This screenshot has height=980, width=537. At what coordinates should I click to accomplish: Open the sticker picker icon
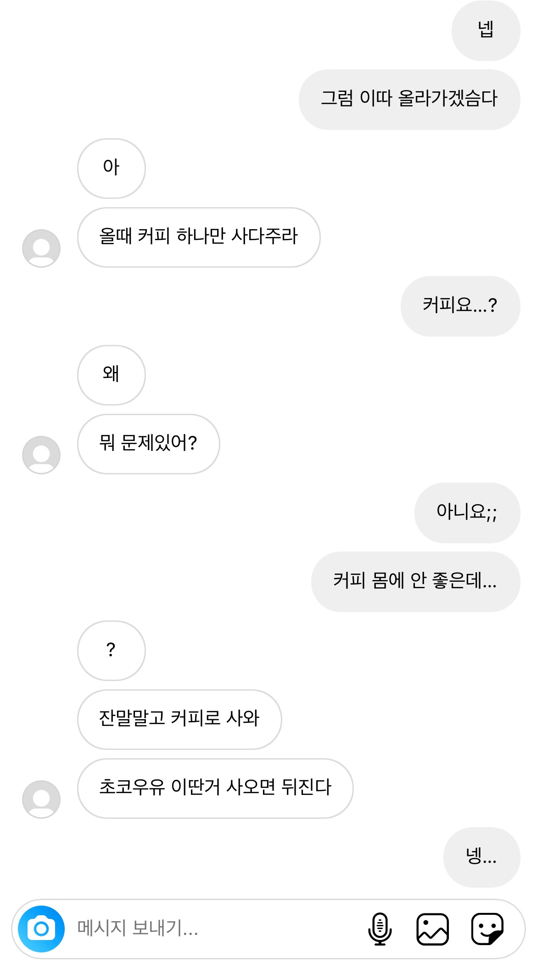pyautogui.click(x=487, y=929)
